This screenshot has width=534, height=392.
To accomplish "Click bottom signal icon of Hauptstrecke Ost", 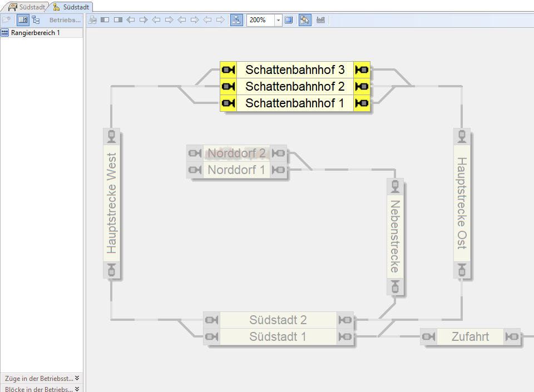I will [462, 270].
